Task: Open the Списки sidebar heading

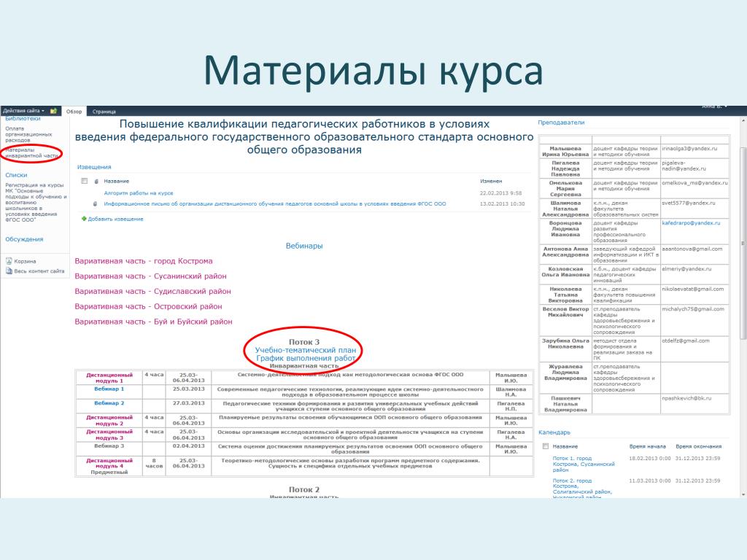Action: [x=16, y=175]
